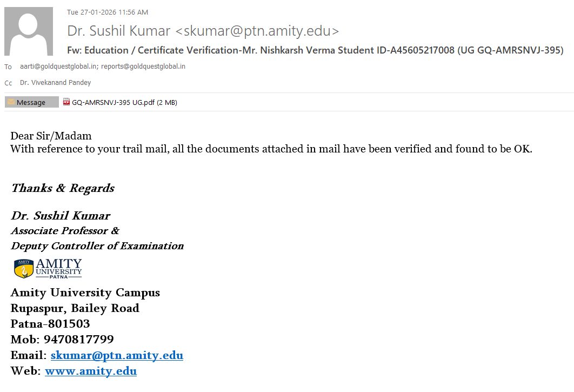Click the Amity University Patna logo
The image size is (574, 392).
(48, 269)
